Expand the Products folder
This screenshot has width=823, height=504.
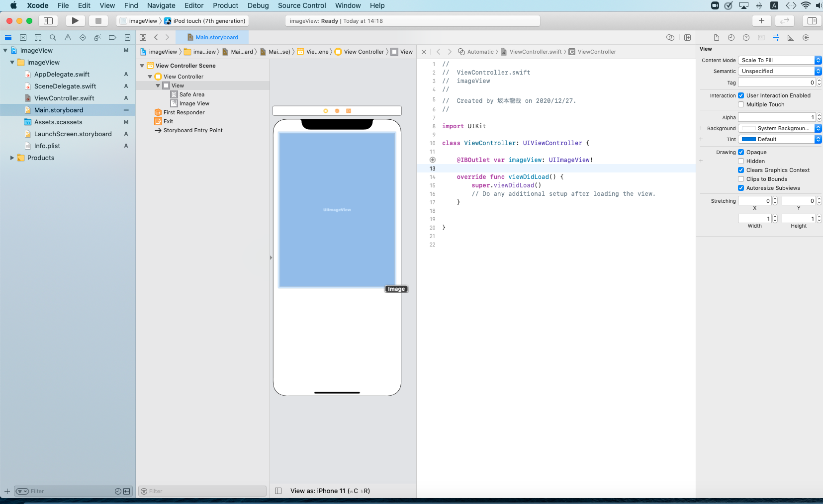click(12, 158)
